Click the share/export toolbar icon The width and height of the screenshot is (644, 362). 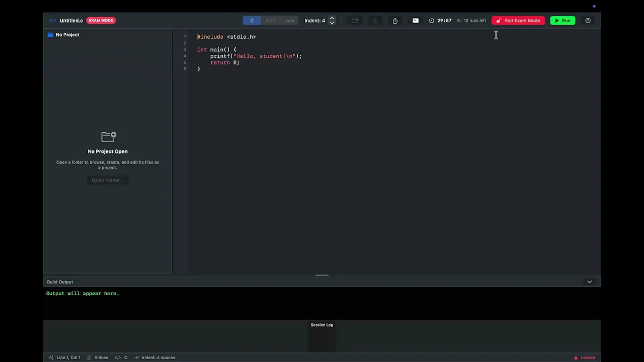395,21
